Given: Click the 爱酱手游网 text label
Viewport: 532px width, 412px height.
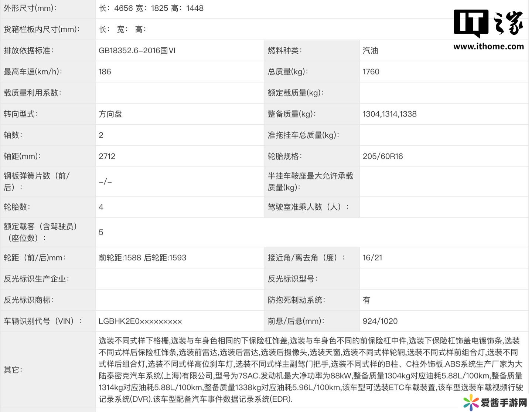Looking at the screenshot, I should tap(504, 402).
